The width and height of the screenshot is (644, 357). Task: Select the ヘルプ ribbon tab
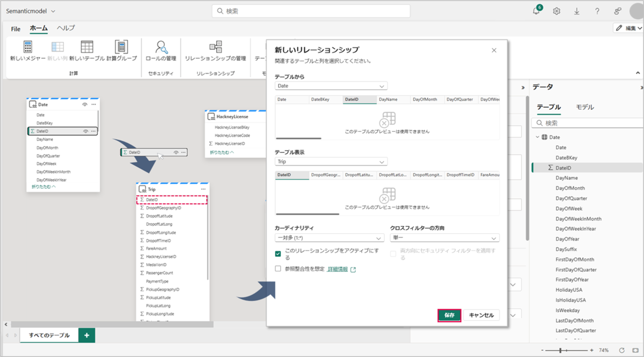pyautogui.click(x=66, y=28)
